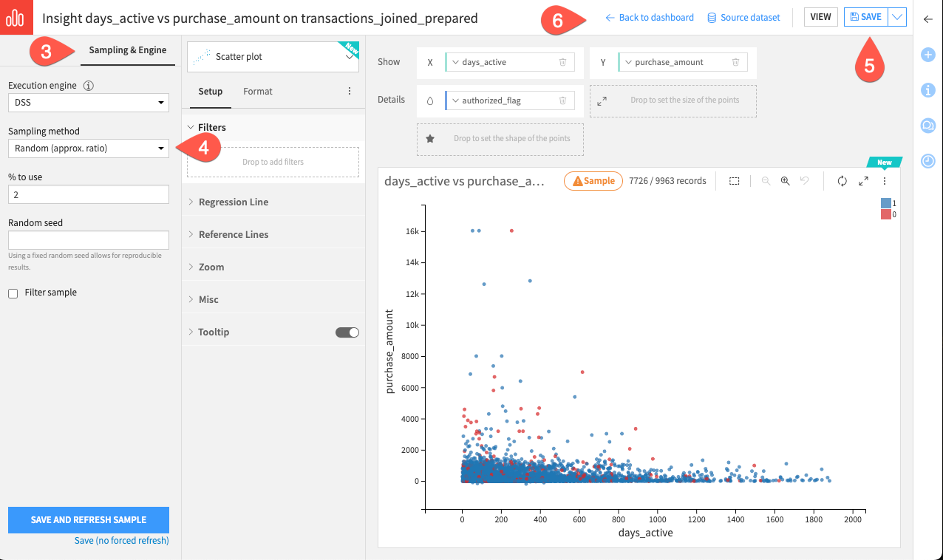The image size is (943, 560).
Task: Open the Scatter plot chart type selector
Action: click(273, 57)
